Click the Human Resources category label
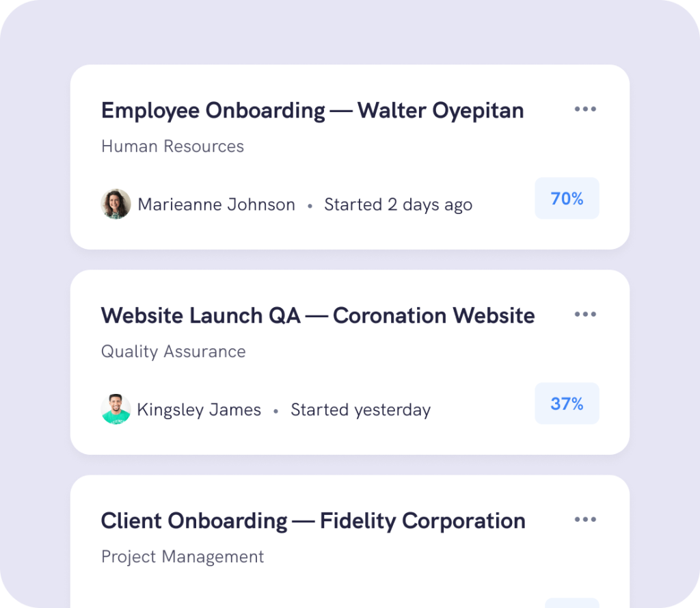 (172, 146)
